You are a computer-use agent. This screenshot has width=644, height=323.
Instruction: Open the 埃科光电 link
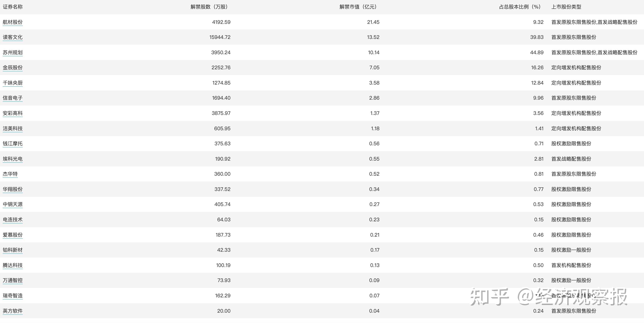pos(13,159)
